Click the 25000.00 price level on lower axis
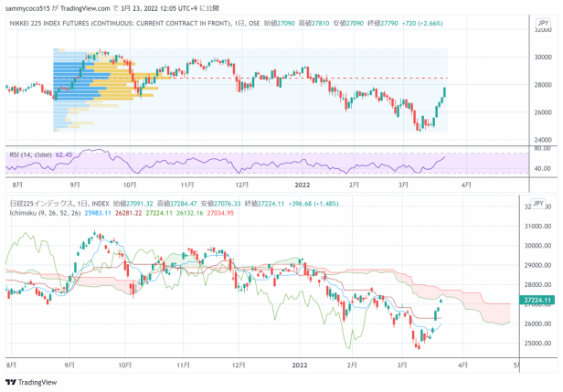The height and width of the screenshot is (392, 563). (x=537, y=344)
